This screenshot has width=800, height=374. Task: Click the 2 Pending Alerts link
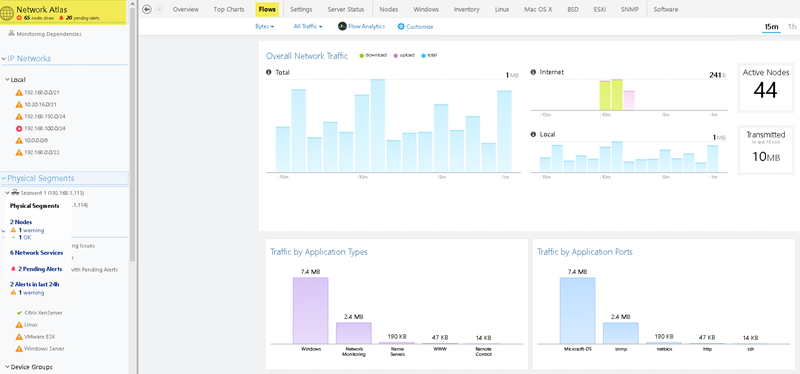point(40,269)
